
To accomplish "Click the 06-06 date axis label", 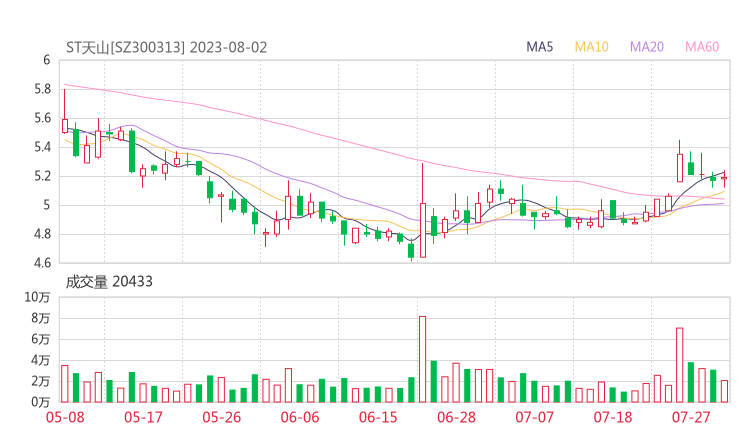I will tap(300, 417).
